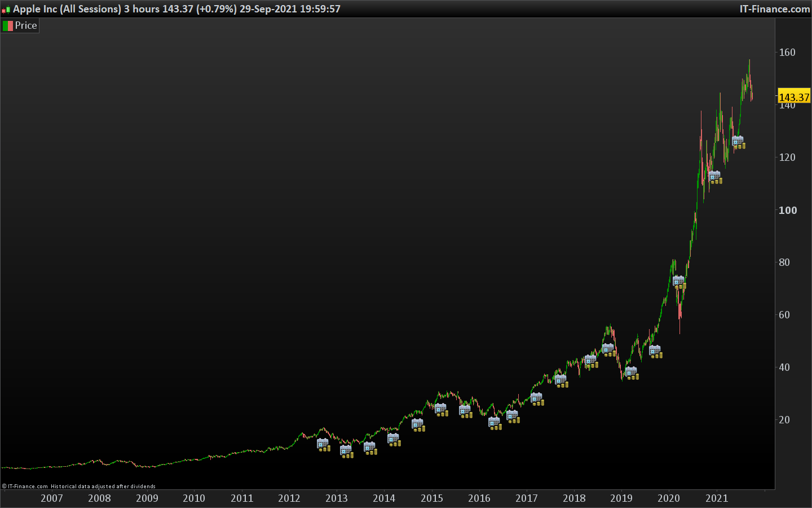Open the early-2020 dividend icon before the crash
Screen dimensions: 812x508
679,282
